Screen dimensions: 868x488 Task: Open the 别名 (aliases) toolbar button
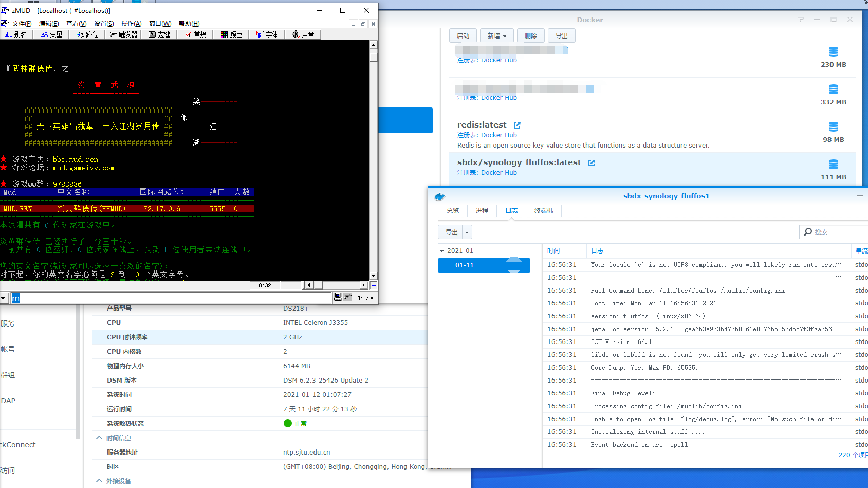16,34
